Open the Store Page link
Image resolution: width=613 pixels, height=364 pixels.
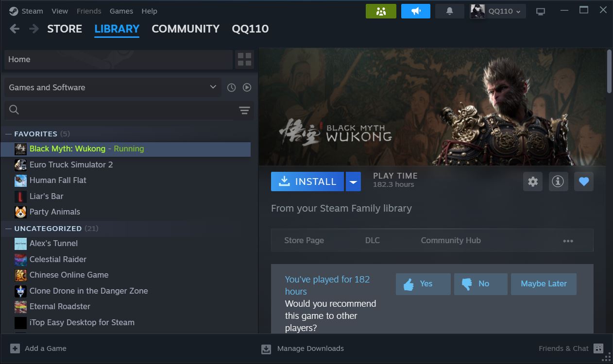(x=304, y=240)
